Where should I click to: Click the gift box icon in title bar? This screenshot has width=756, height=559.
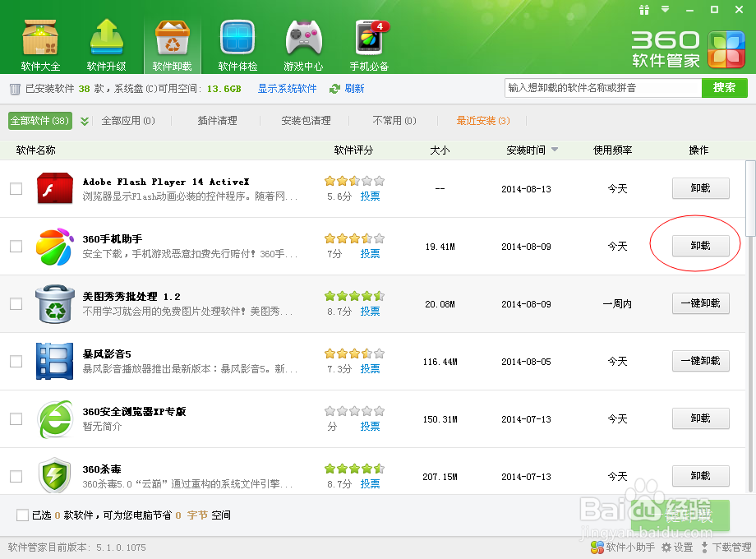[x=644, y=10]
